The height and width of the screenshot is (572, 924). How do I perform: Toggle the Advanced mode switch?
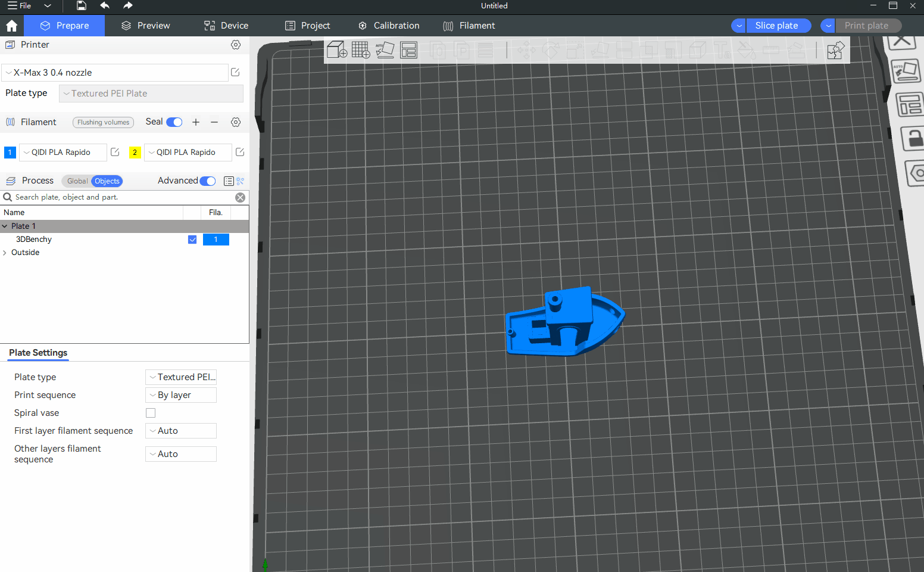(x=208, y=181)
